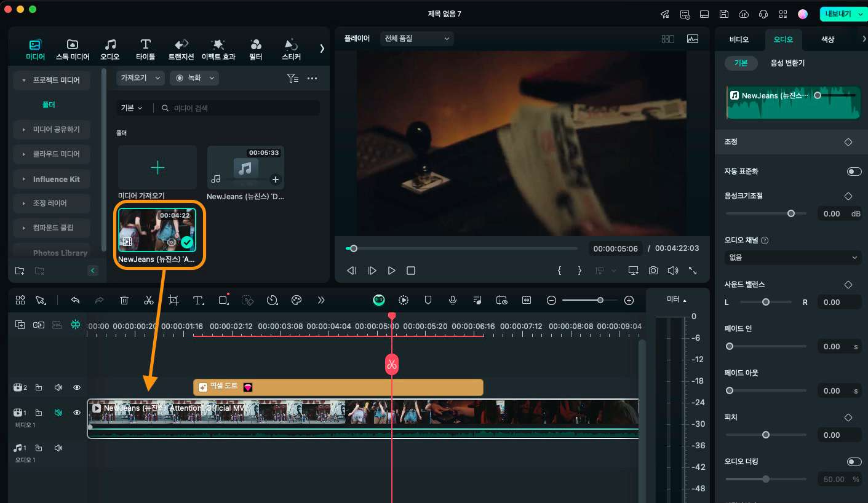
Task: Play the preview video
Action: (391, 271)
